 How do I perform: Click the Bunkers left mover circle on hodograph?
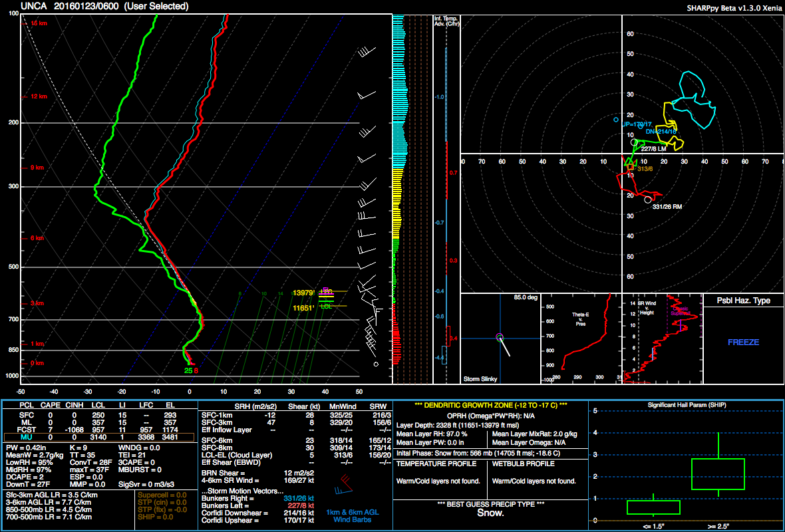click(634, 142)
